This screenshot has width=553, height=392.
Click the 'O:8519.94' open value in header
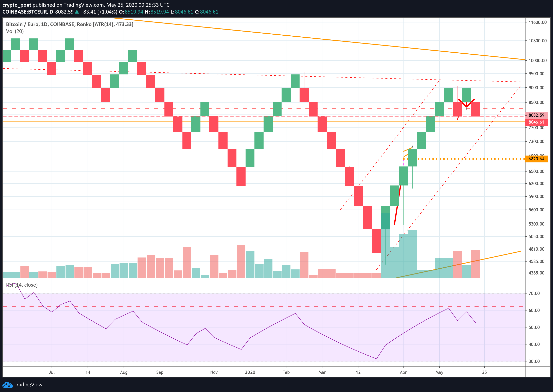(131, 12)
